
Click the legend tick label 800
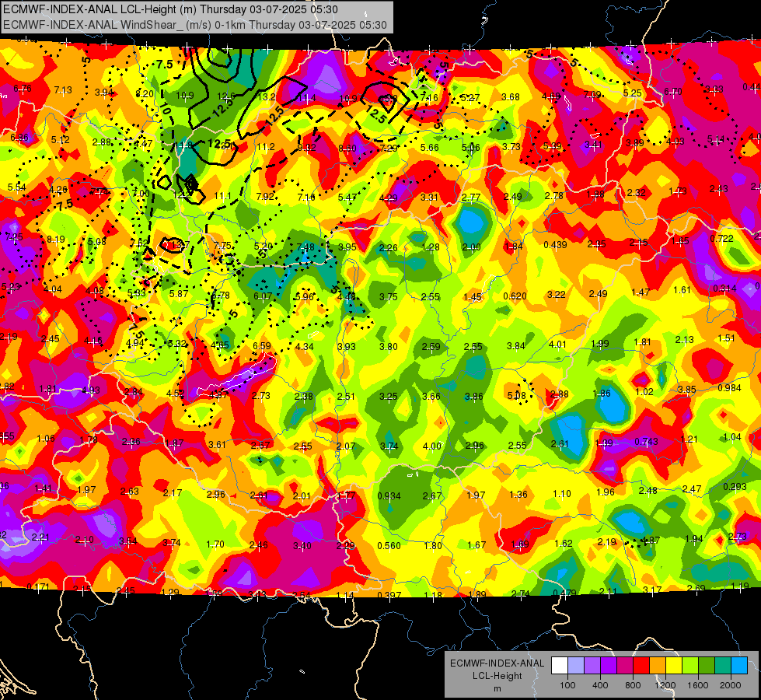pyautogui.click(x=633, y=685)
